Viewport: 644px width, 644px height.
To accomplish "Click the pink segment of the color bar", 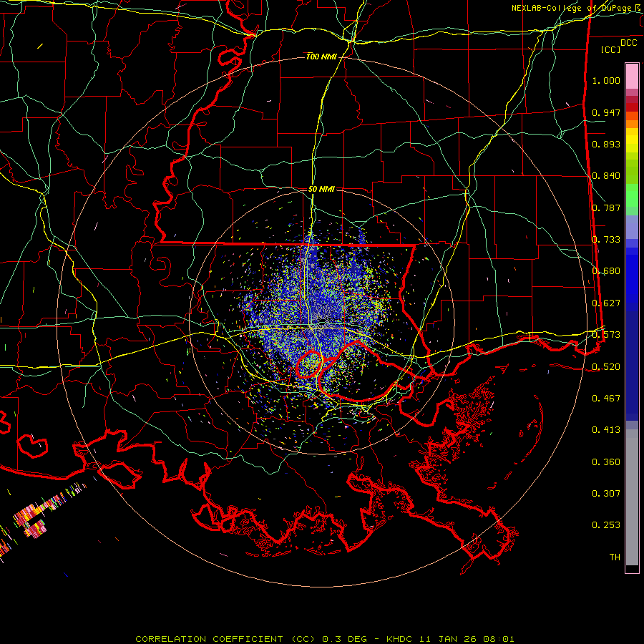I will coord(632,77).
